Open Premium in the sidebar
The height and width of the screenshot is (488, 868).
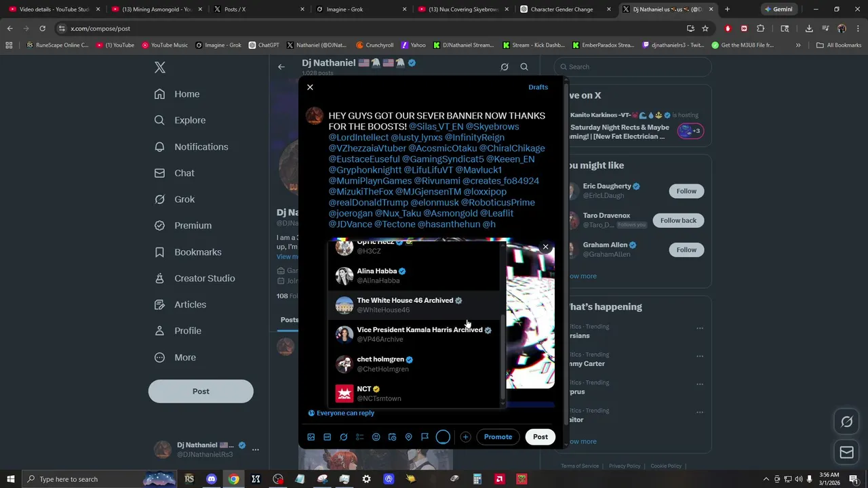[183, 226]
